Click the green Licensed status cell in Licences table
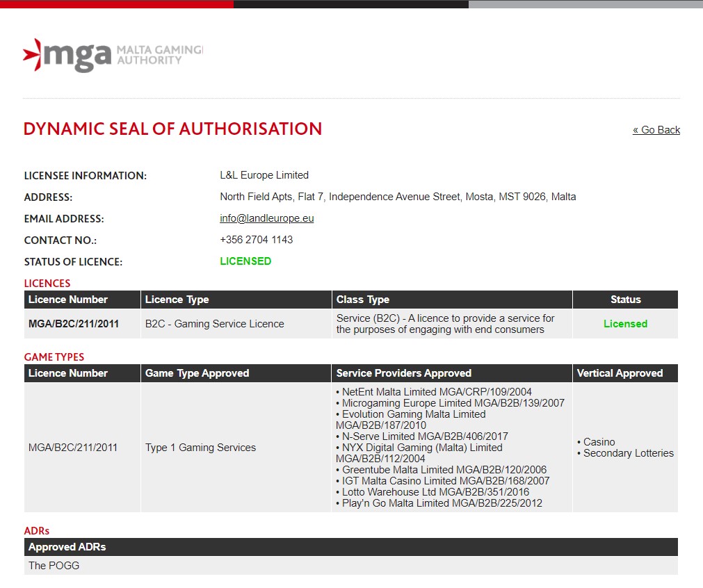 click(625, 324)
